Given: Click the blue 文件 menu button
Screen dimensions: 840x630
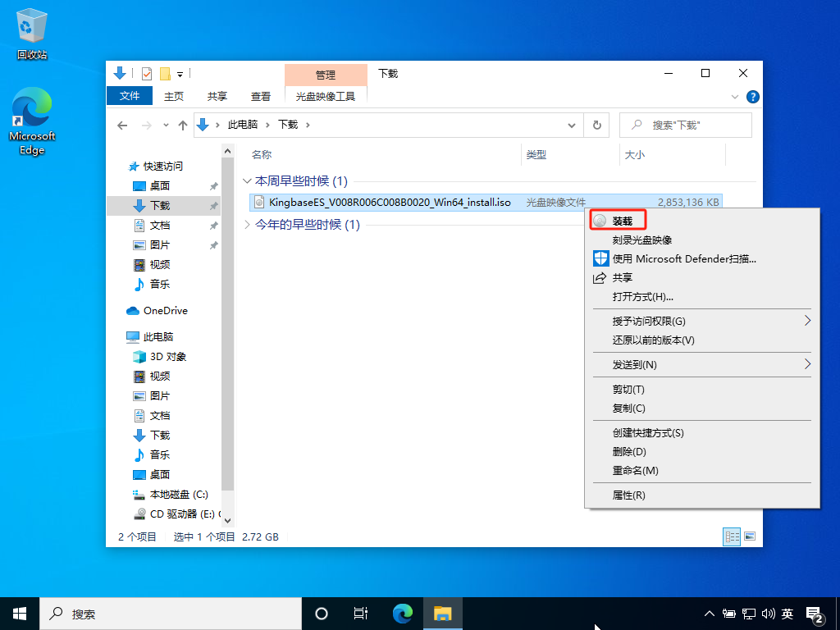Looking at the screenshot, I should (x=130, y=96).
